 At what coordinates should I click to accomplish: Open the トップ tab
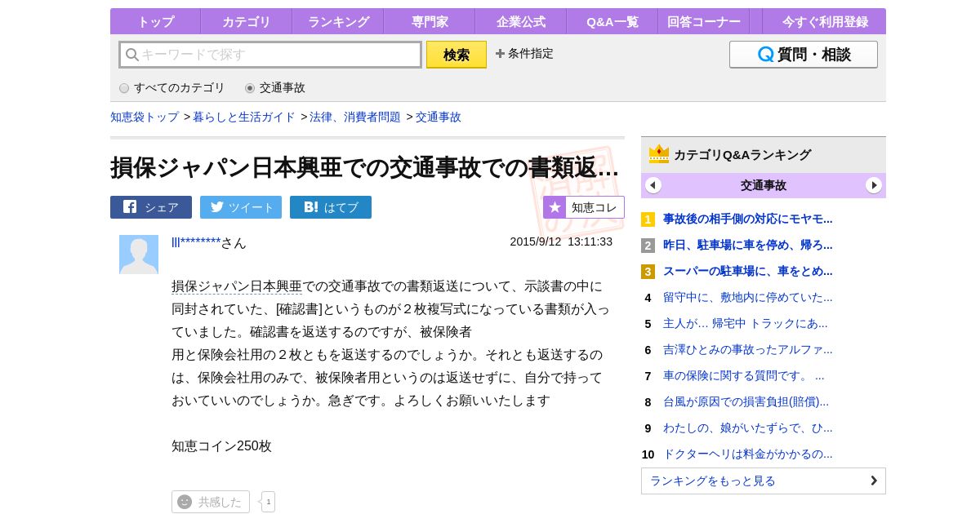pos(155,21)
